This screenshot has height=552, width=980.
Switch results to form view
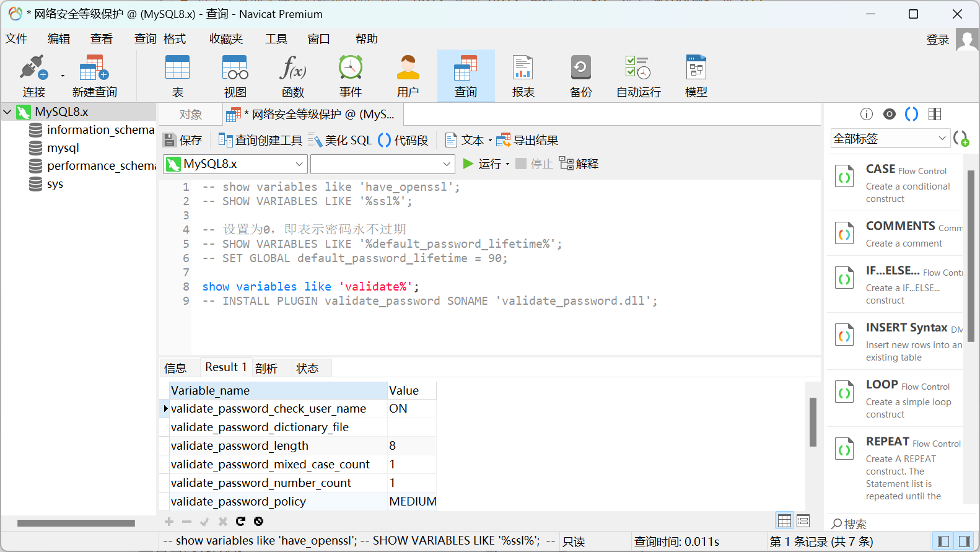[803, 520]
